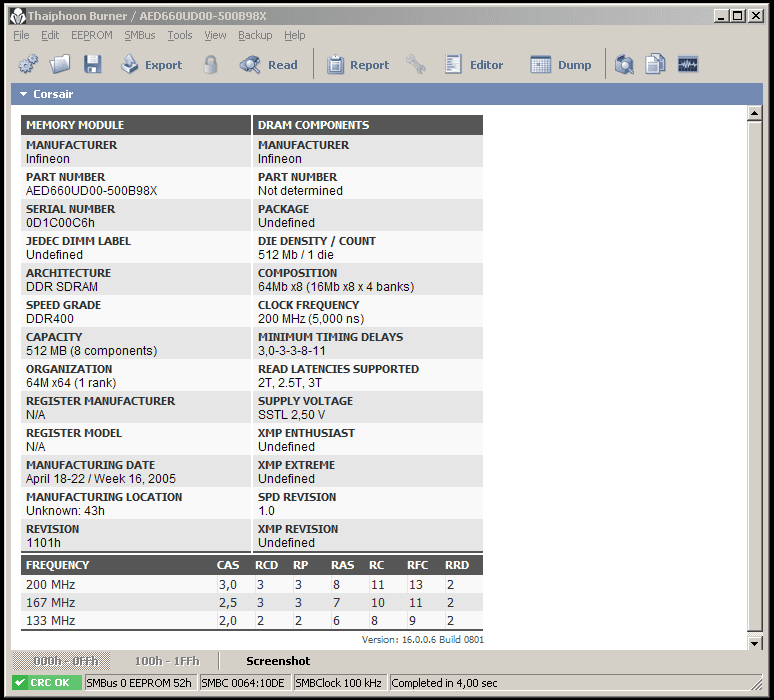Click the part number AED660UD00-500B98X value
The width and height of the screenshot is (774, 700).
coord(92,191)
